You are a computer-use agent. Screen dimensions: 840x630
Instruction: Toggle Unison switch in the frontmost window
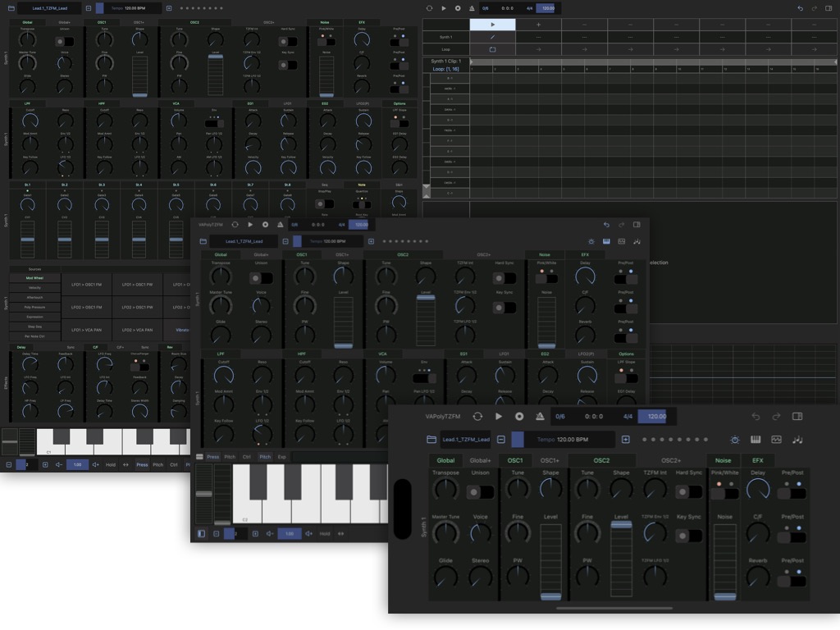(x=480, y=492)
